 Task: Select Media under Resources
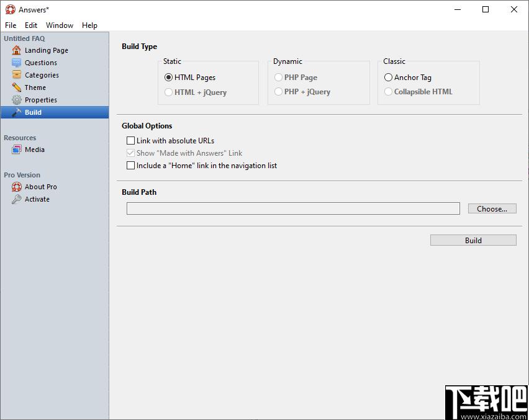tap(55, 150)
